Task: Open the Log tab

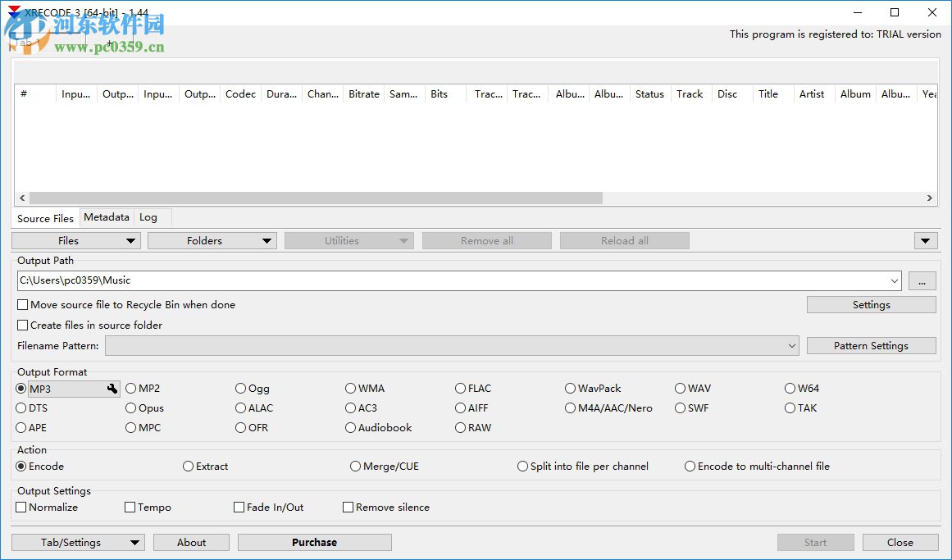Action: coord(148,217)
